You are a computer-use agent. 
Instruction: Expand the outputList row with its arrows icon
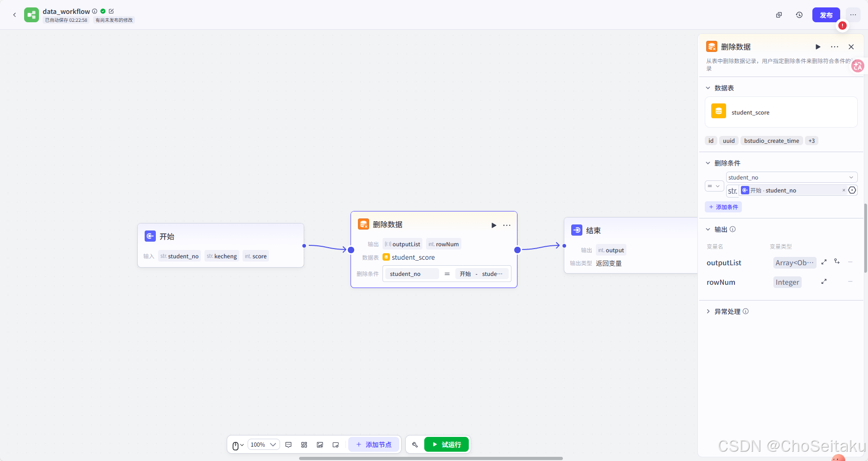tap(824, 262)
